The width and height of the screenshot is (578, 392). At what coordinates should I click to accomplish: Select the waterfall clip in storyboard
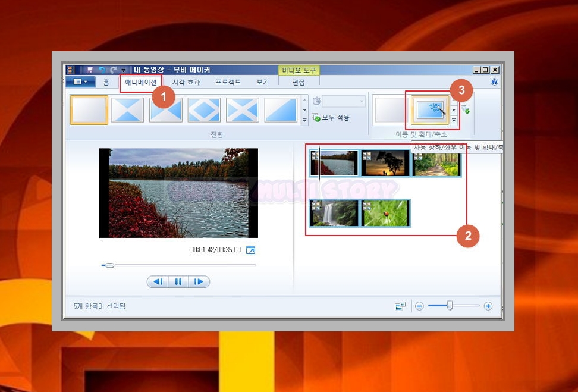pyautogui.click(x=334, y=213)
